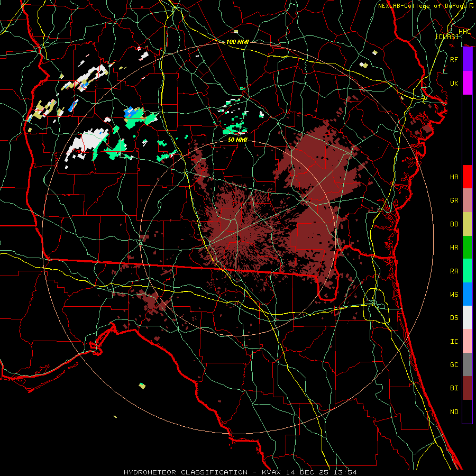Click the 'NEXLAB-College of DuPage' credit text

[422, 6]
